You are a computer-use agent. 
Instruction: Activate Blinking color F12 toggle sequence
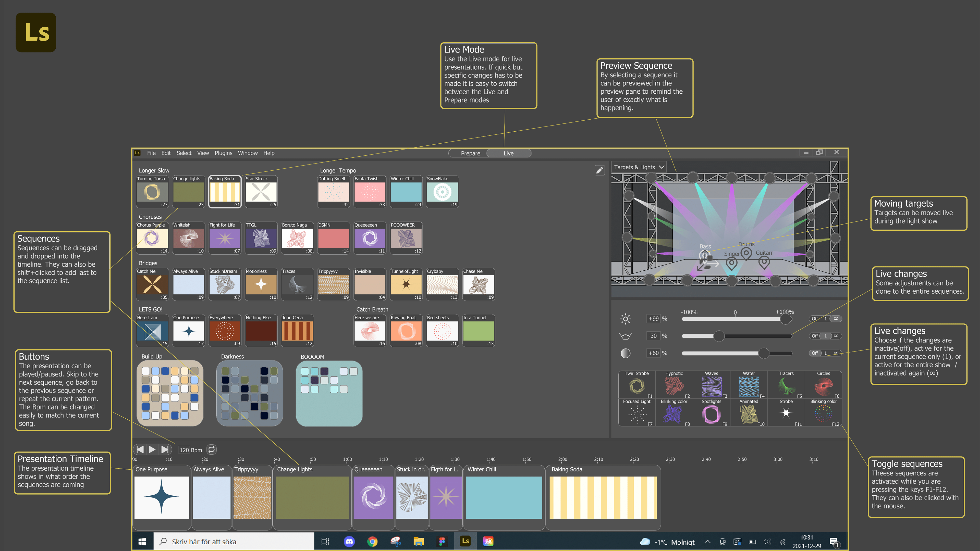coord(823,412)
